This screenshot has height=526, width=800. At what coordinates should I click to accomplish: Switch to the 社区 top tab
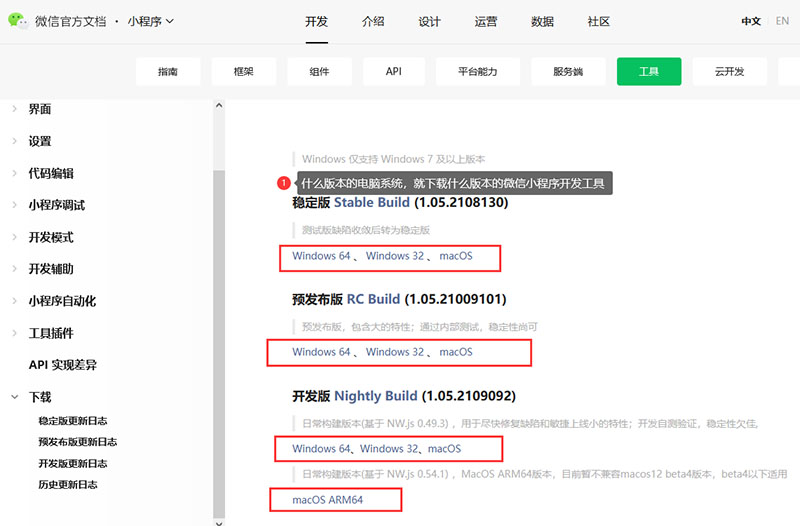click(x=598, y=21)
